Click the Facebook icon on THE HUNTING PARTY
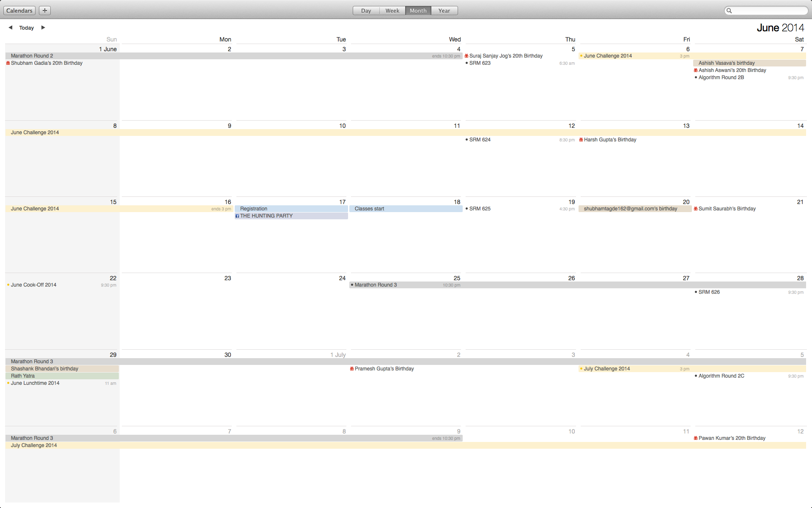 (237, 216)
